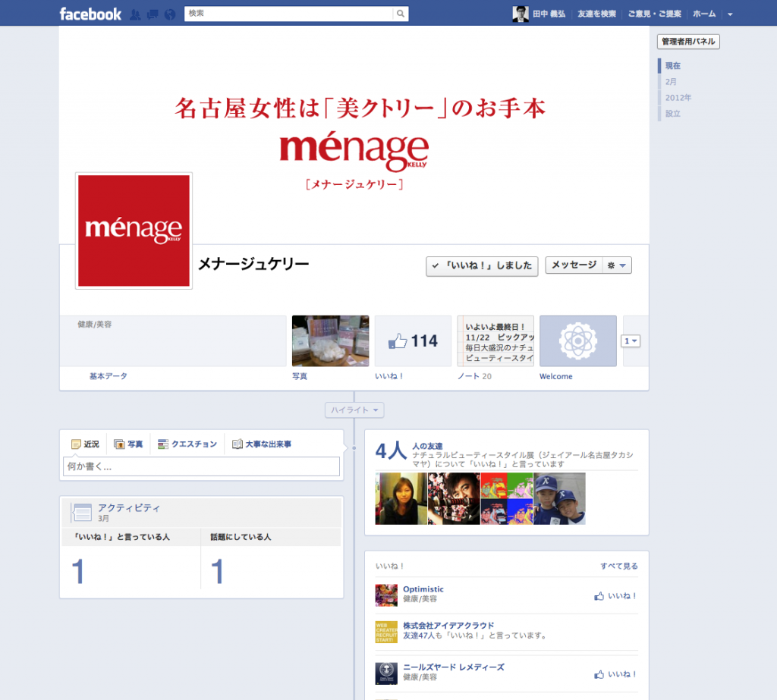
Task: Open the 管理者用パネル button
Action: pyautogui.click(x=687, y=42)
